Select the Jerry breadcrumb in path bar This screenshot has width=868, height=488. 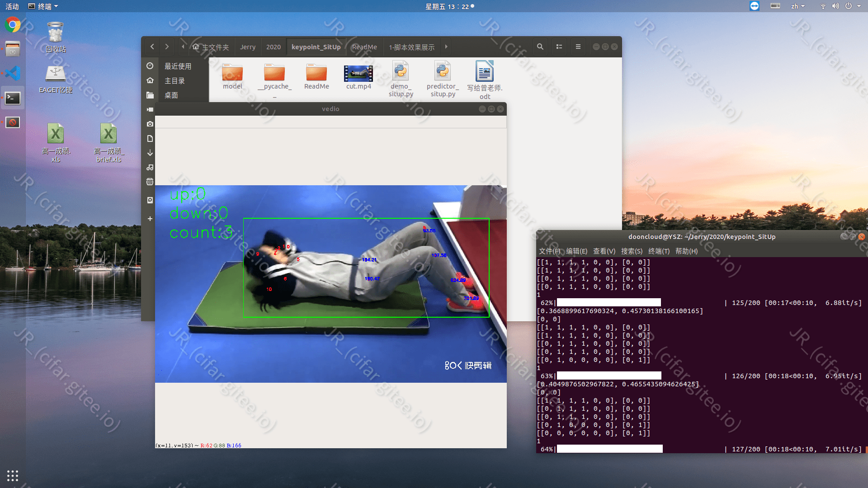click(x=248, y=47)
